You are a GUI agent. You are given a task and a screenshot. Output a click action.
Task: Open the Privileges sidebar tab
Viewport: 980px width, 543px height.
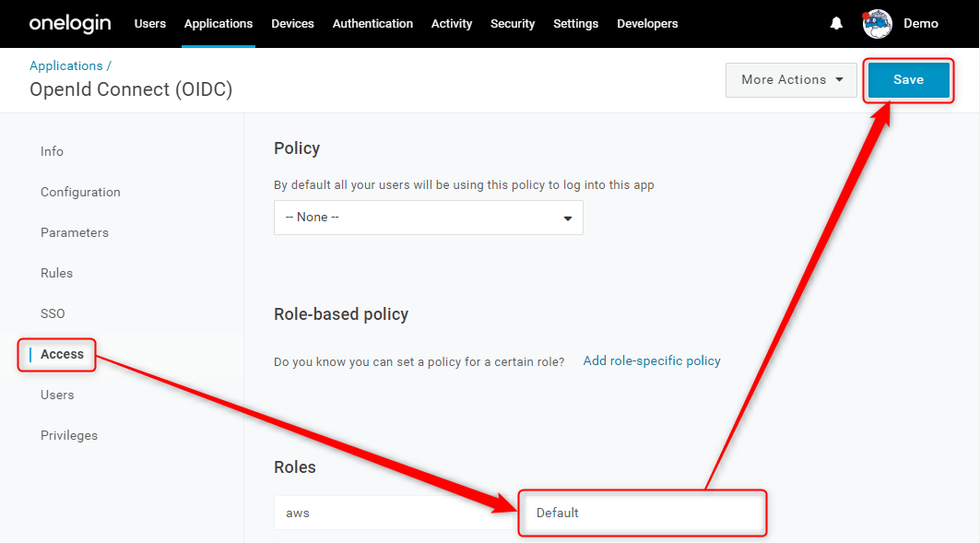click(69, 435)
